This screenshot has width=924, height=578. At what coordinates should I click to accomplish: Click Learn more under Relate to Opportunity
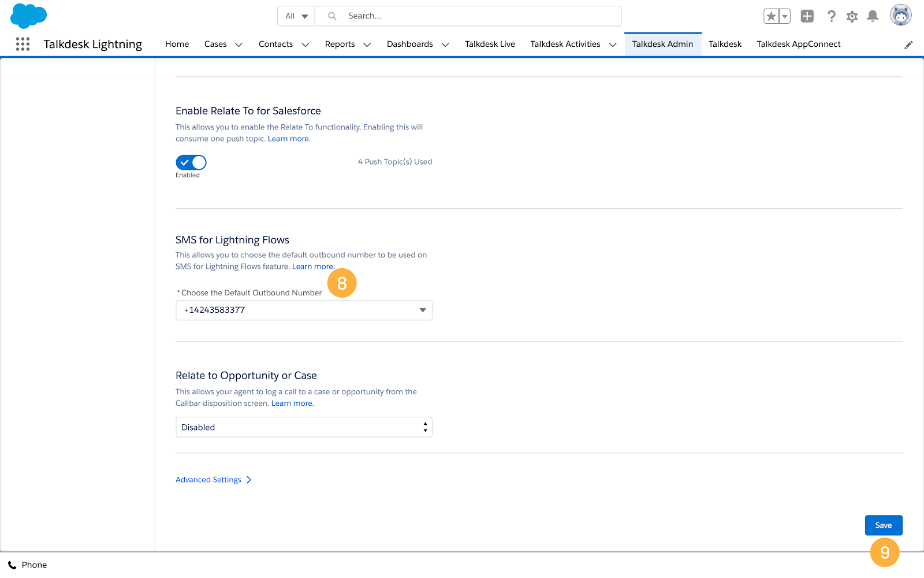pyautogui.click(x=292, y=403)
